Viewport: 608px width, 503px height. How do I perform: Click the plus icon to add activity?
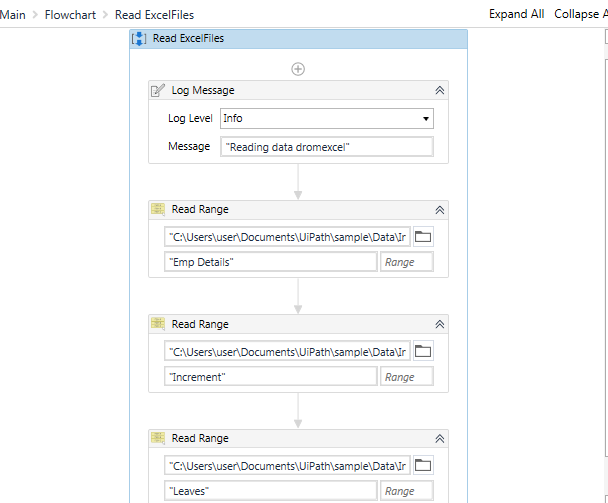coord(298,69)
